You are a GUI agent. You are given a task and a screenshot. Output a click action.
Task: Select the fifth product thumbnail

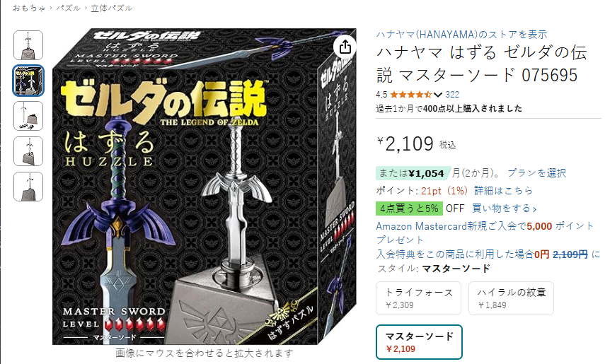click(x=28, y=187)
